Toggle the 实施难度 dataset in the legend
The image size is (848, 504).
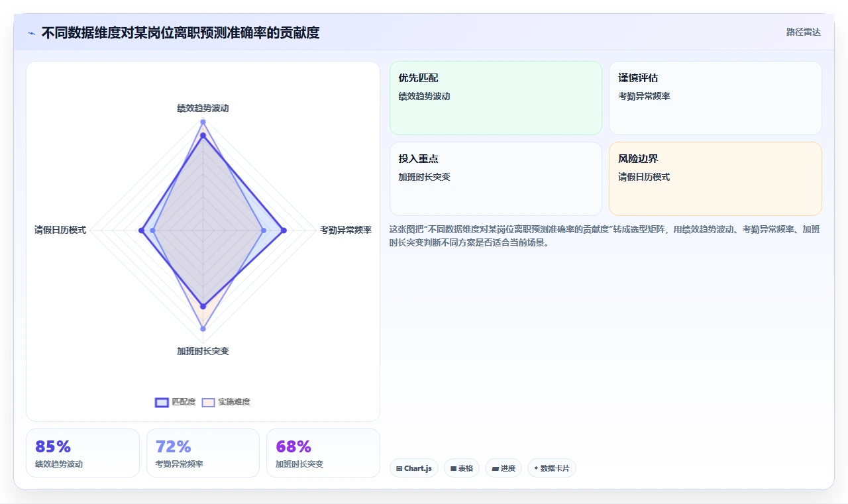click(x=226, y=402)
